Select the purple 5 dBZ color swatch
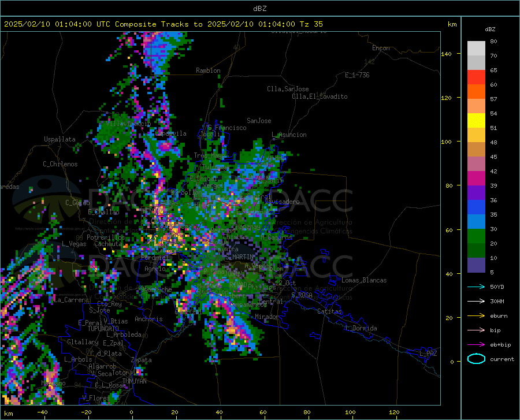 tap(476, 265)
